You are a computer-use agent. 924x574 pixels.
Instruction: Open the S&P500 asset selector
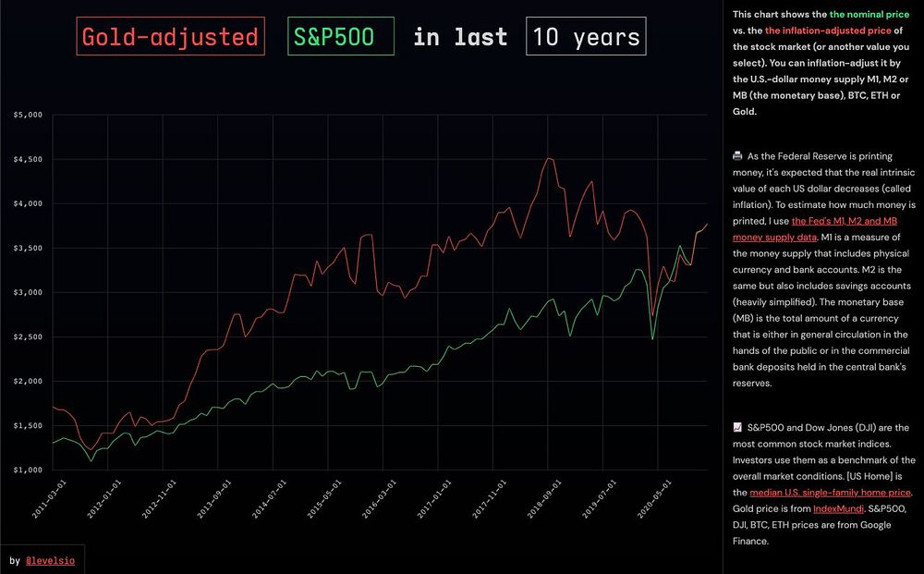pos(341,37)
